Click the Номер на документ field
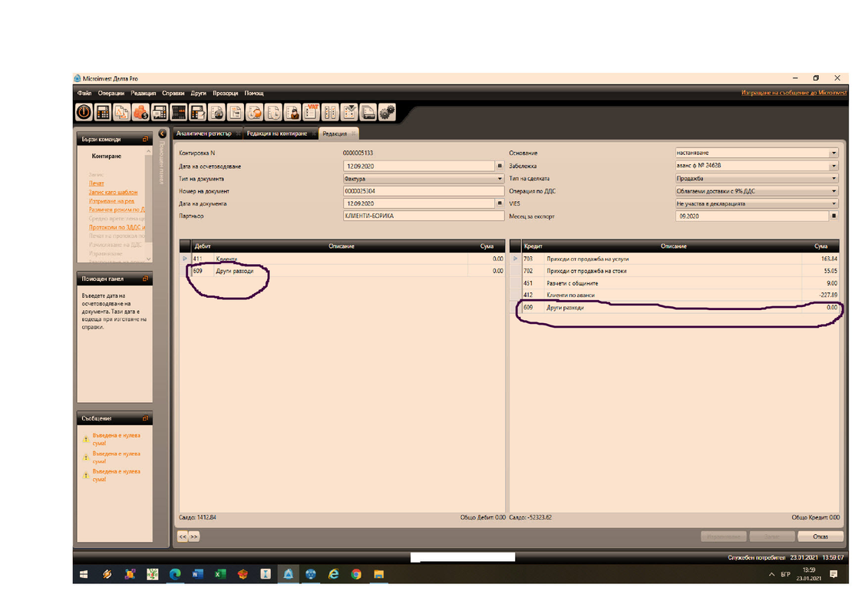 click(423, 191)
